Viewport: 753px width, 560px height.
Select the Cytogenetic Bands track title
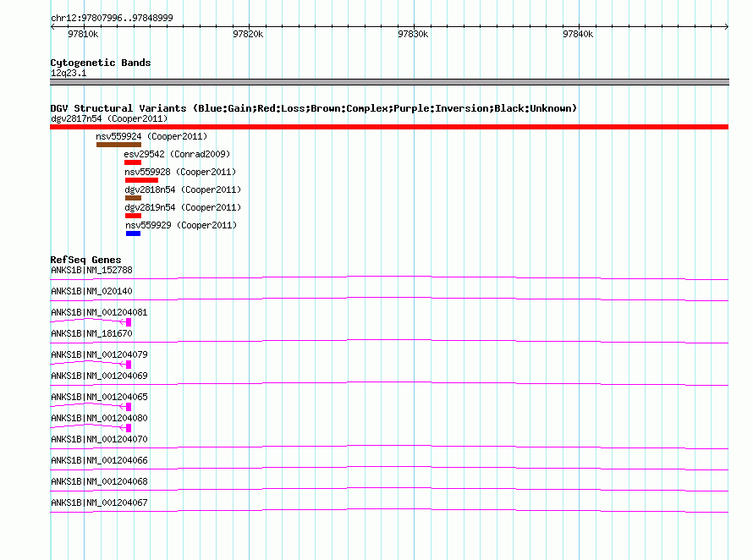pos(101,63)
